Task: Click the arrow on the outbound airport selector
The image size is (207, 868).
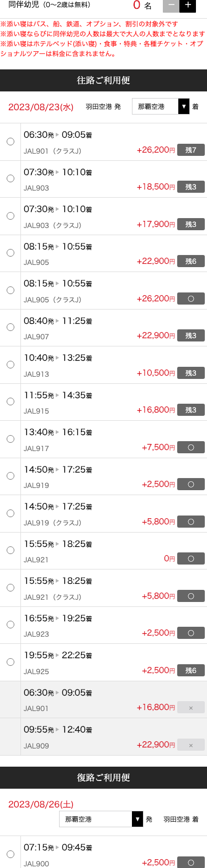Action: [x=184, y=106]
